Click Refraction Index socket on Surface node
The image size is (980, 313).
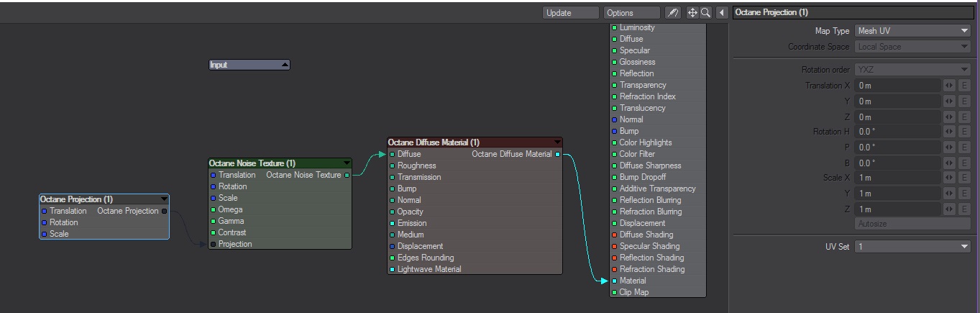click(614, 96)
